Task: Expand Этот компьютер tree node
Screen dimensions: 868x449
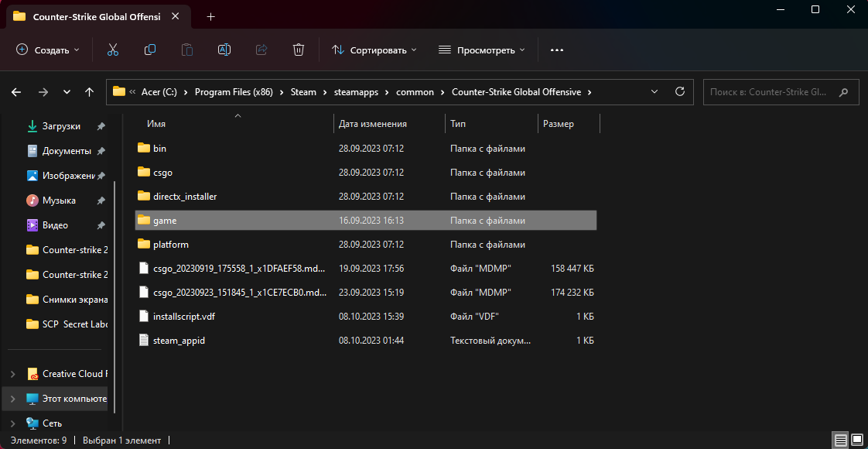Action: pos(12,399)
